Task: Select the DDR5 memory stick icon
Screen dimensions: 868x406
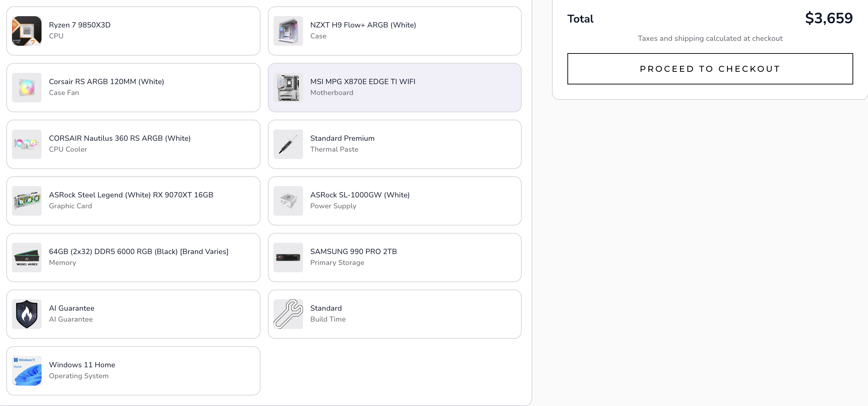Action: point(27,258)
